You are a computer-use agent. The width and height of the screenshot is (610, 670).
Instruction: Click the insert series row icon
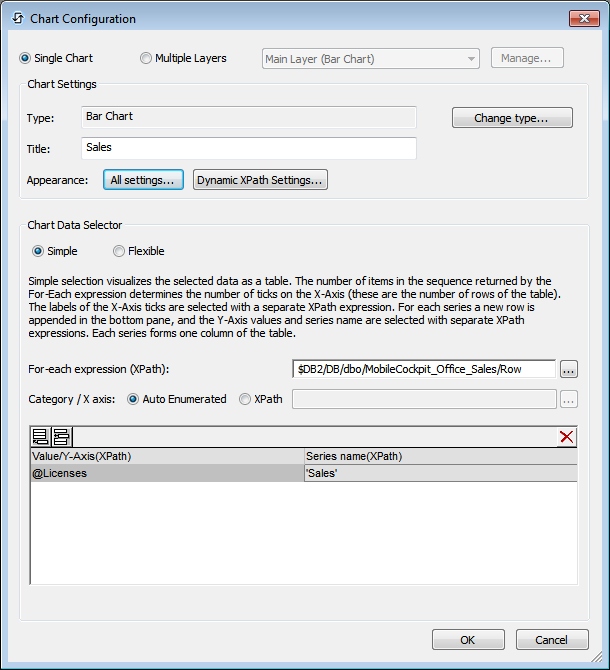[x=60, y=436]
